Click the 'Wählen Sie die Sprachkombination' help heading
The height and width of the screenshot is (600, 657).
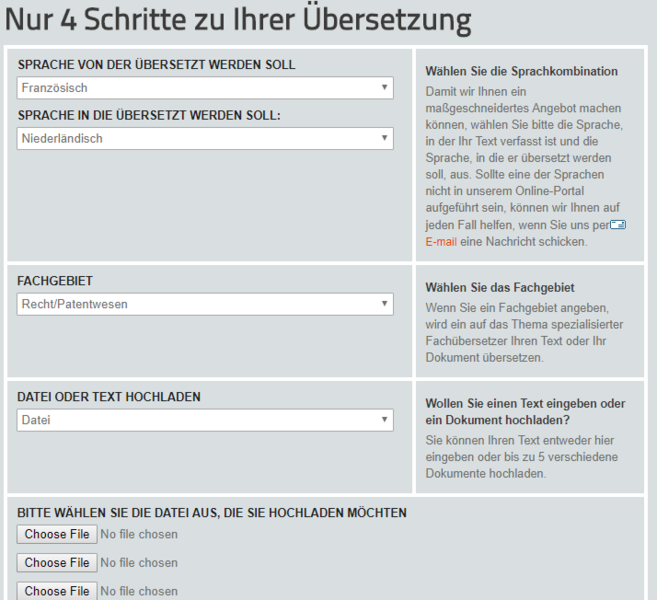521,72
